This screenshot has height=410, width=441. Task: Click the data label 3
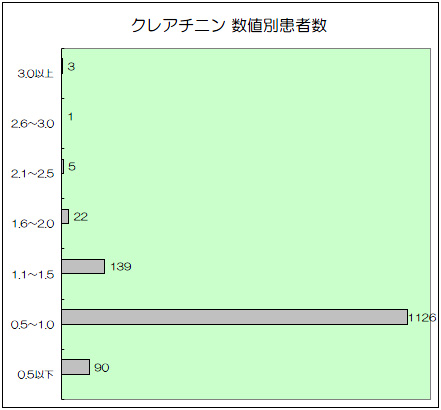pos(71,67)
